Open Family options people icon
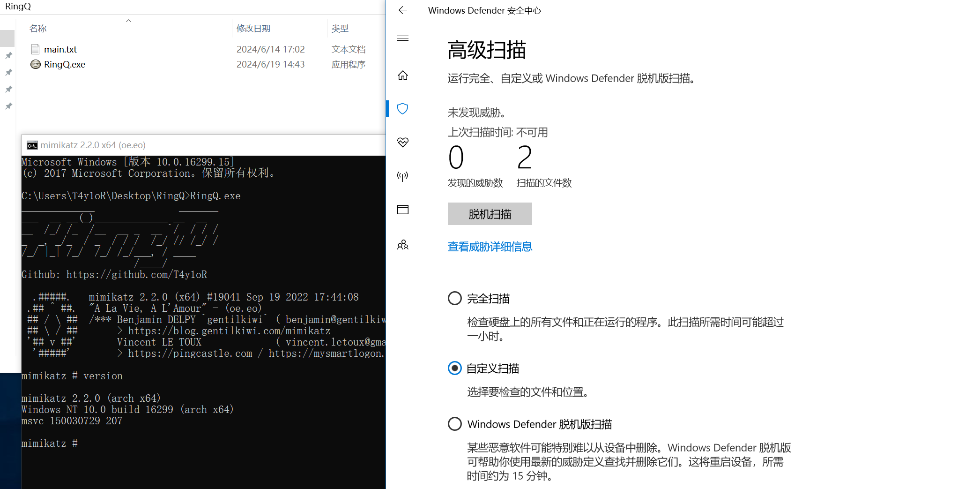980x489 pixels. click(403, 245)
